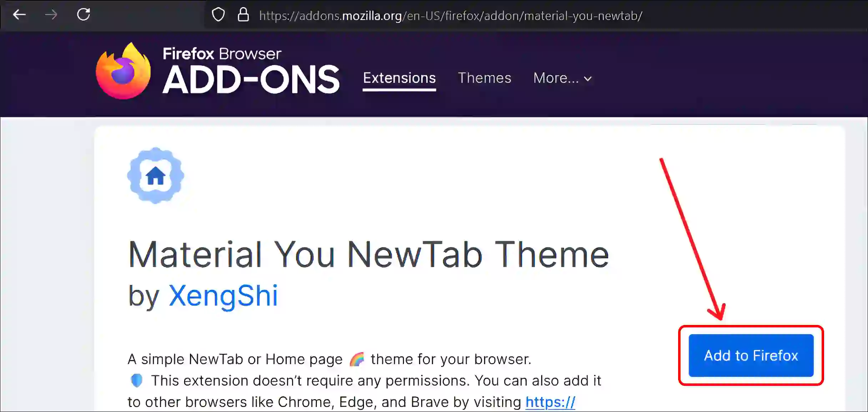The width and height of the screenshot is (868, 412).
Task: Click the forward navigation arrow
Action: pos(50,15)
